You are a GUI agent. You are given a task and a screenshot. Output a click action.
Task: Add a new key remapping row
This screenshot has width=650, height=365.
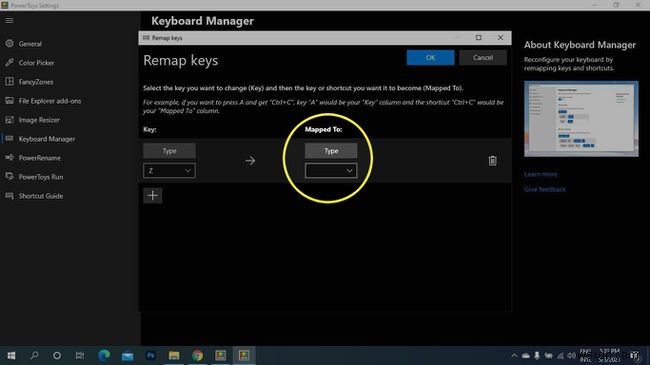click(x=153, y=195)
